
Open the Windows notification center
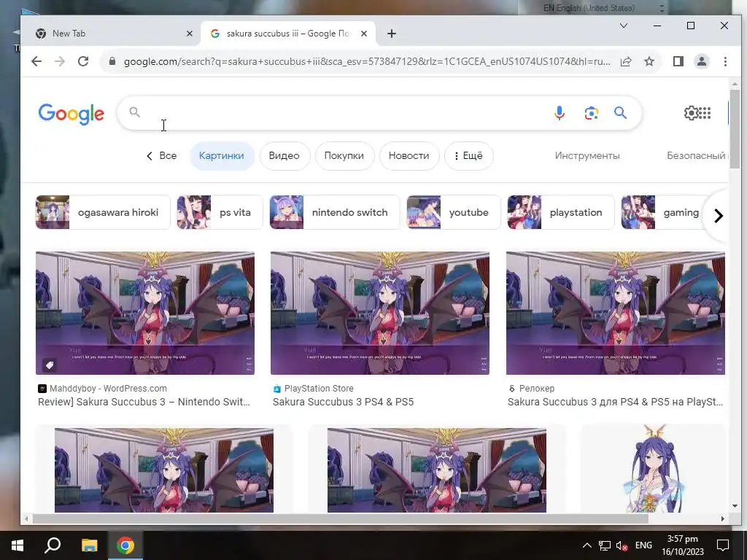pos(723,545)
